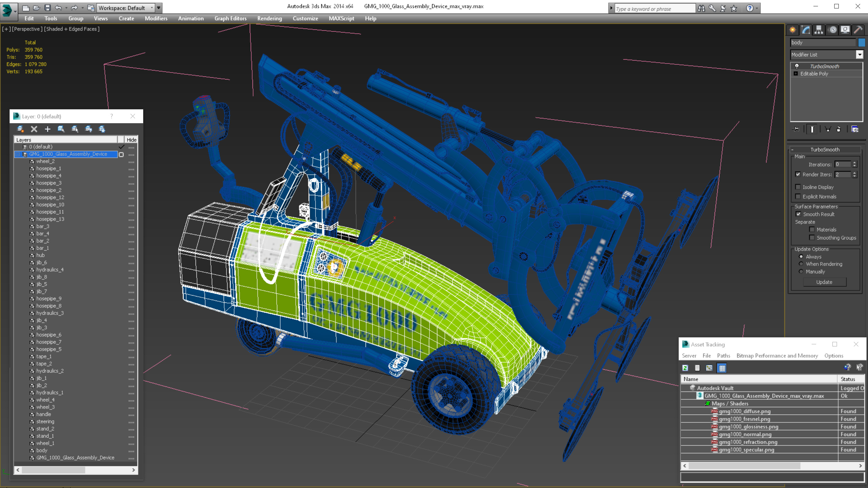Click Shaded + Edged Faces viewport label

coord(72,29)
